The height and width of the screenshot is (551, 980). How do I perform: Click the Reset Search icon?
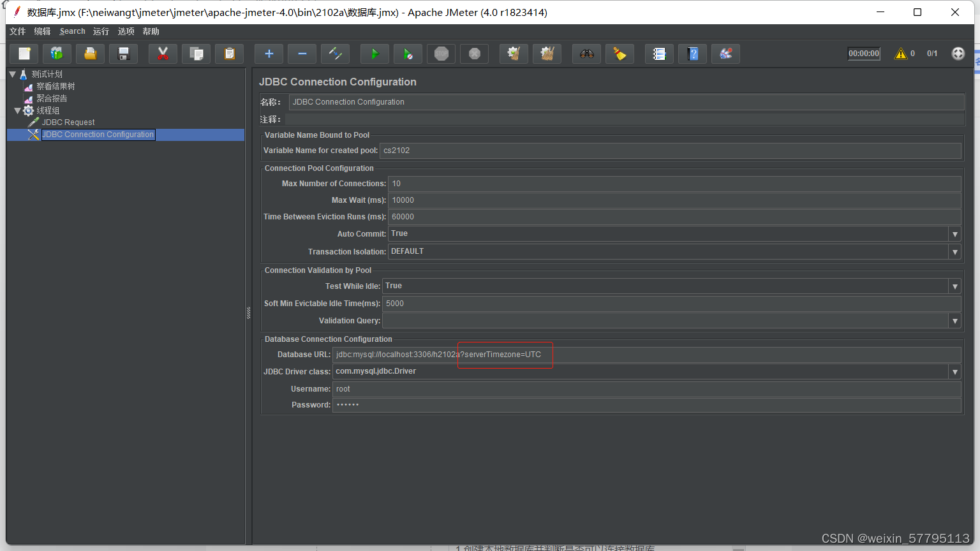pos(620,54)
